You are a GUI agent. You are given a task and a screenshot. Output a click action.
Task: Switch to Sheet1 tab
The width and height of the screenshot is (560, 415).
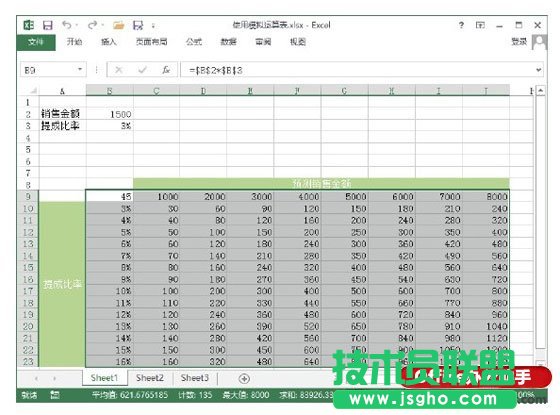(x=104, y=378)
